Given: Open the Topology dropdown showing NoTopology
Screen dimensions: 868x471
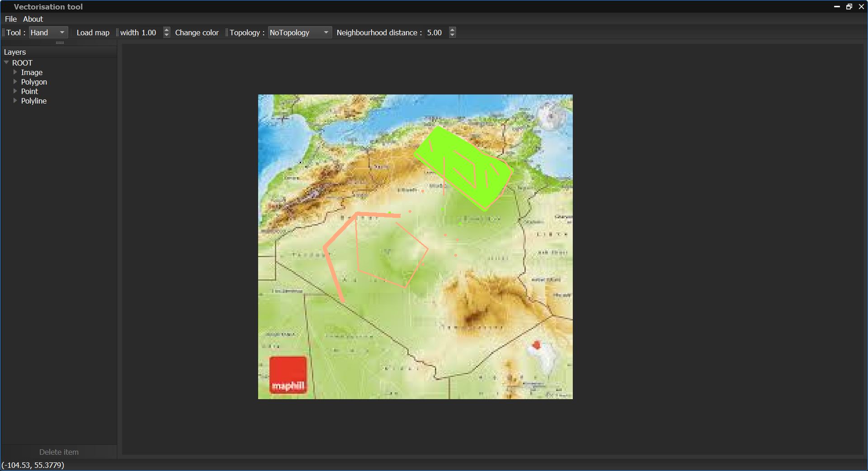Looking at the screenshot, I should pyautogui.click(x=300, y=33).
